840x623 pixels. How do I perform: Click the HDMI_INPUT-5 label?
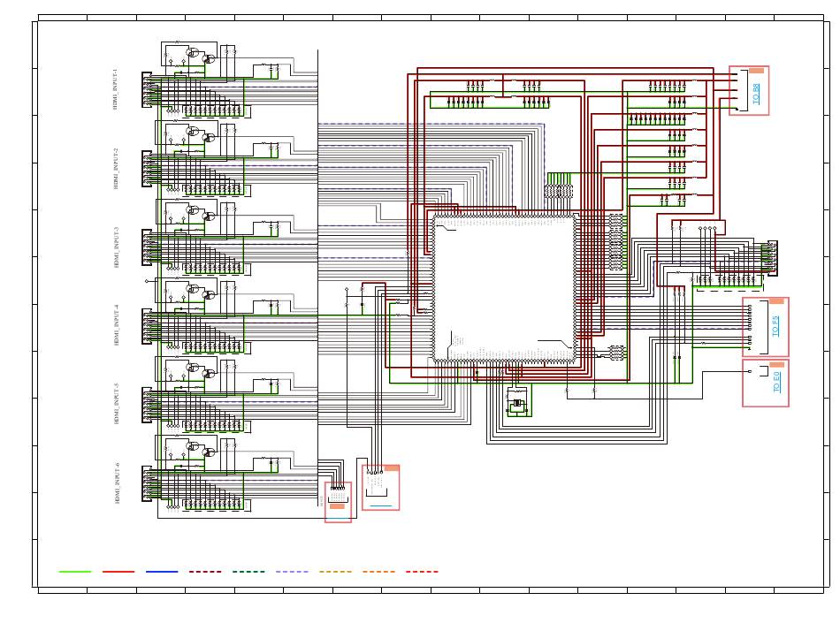pyautogui.click(x=116, y=404)
